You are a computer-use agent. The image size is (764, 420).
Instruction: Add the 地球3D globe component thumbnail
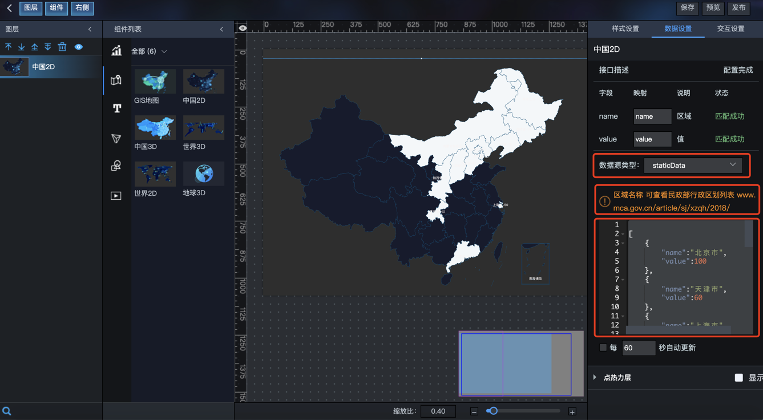click(203, 174)
